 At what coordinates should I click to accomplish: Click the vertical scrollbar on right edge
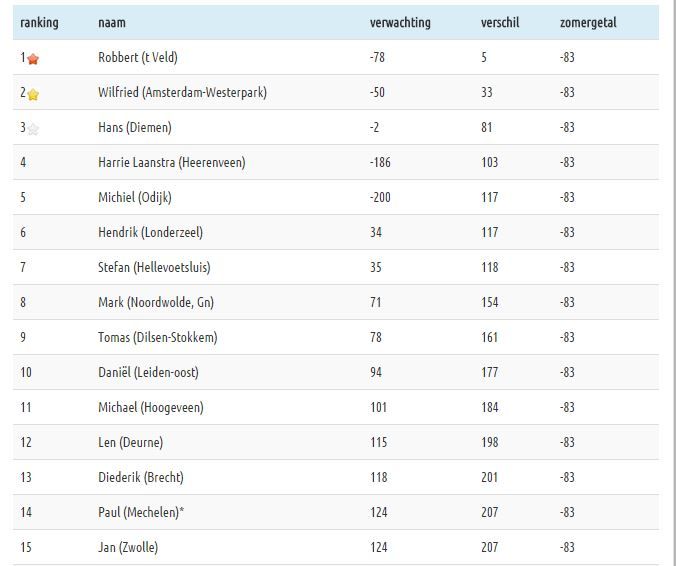tap(672, 283)
